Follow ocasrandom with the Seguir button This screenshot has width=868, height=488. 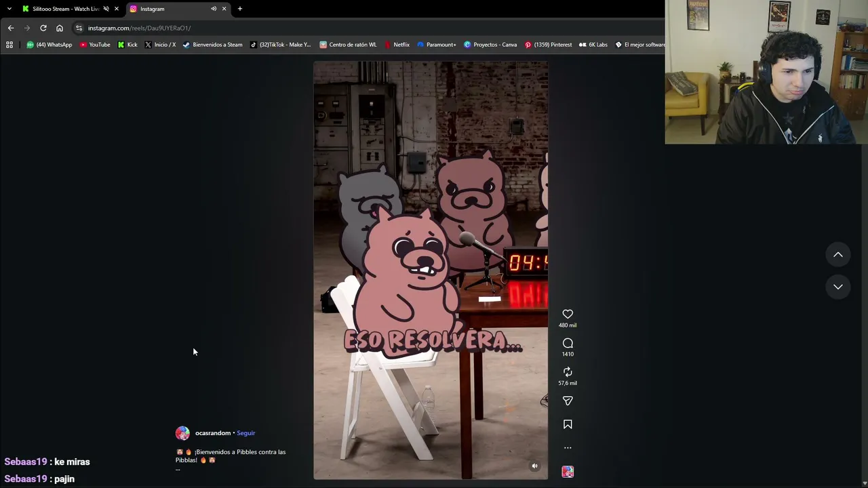point(246,433)
